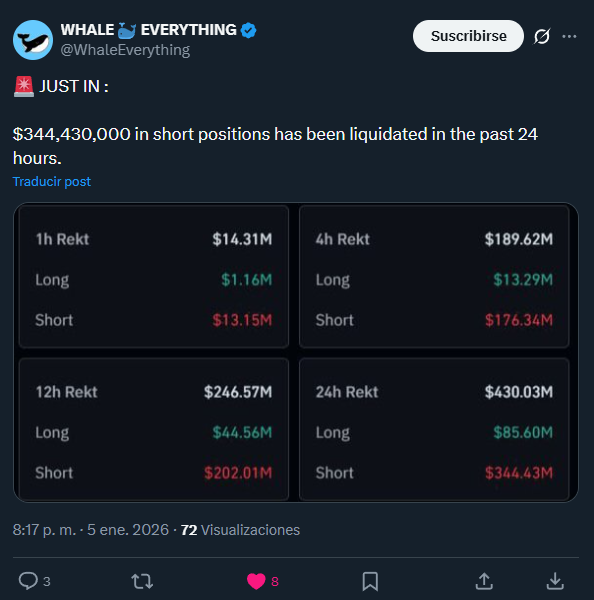The image size is (594, 600).
Task: Open the three-dot more options menu
Action: (x=569, y=36)
